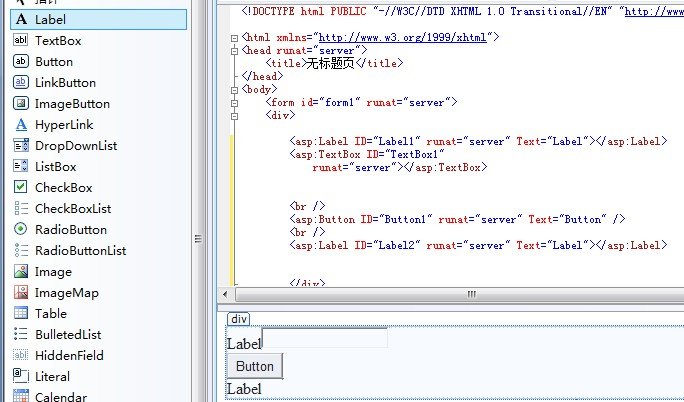The width and height of the screenshot is (684, 402).
Task: Pick the DropDownList toolbox icon
Action: tap(21, 145)
